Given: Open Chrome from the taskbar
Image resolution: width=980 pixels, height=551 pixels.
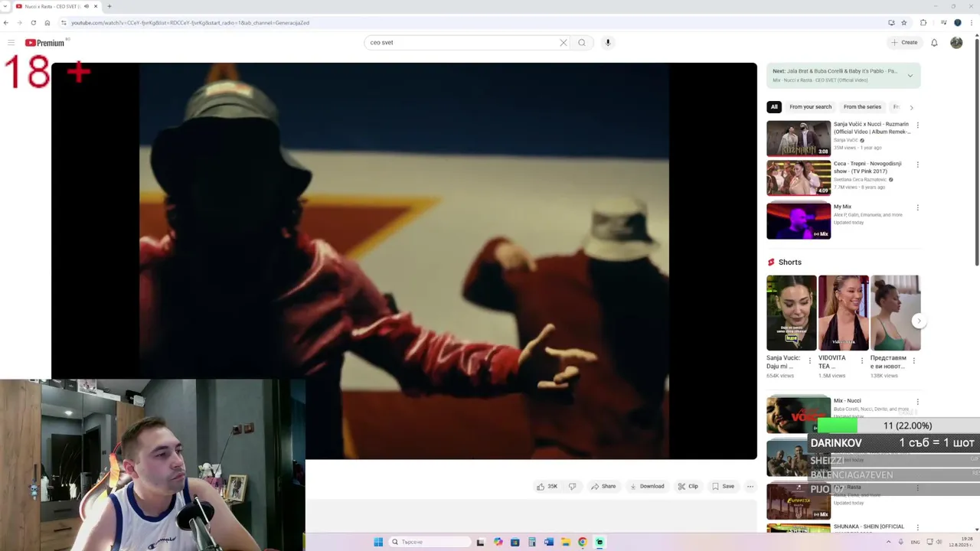Looking at the screenshot, I should 583,542.
